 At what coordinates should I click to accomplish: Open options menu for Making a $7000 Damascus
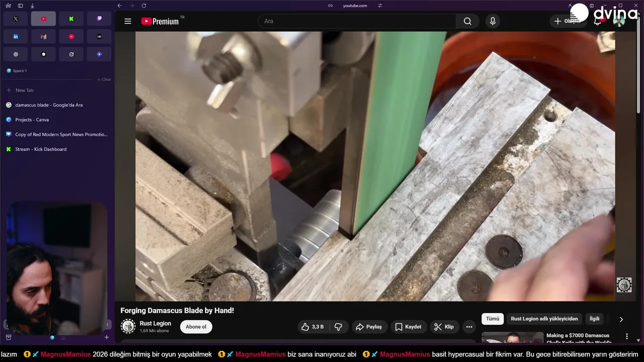pyautogui.click(x=627, y=336)
